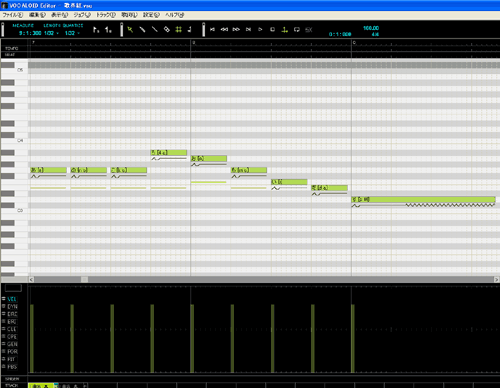
Task: Open the LENGTH value dropdown
Action: pos(51,33)
